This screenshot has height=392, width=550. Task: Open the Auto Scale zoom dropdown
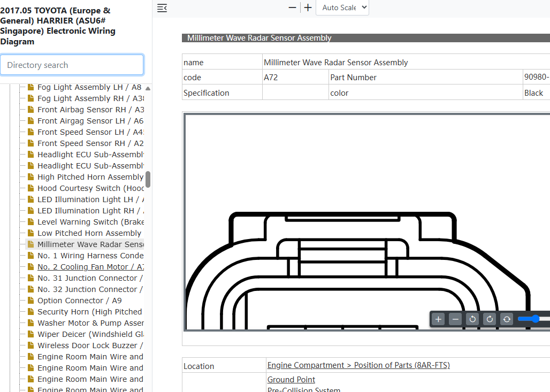(342, 7)
